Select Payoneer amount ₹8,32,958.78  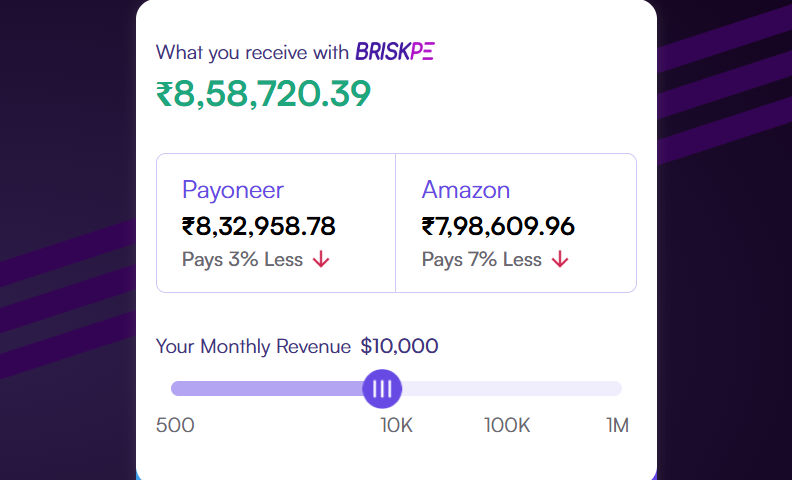pyautogui.click(x=259, y=226)
